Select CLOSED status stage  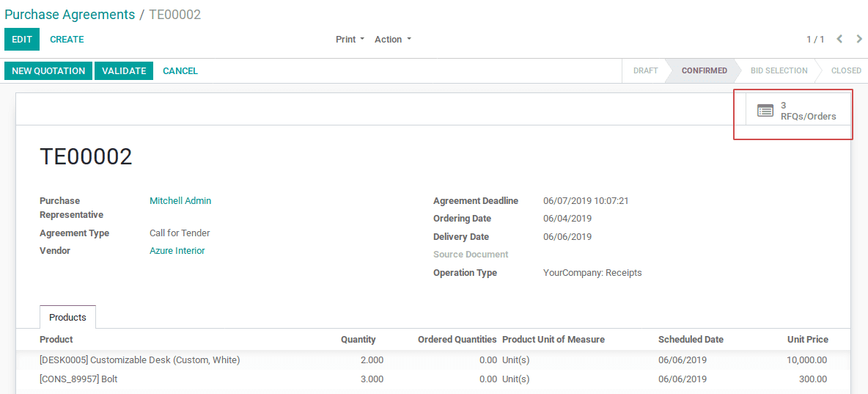point(846,71)
